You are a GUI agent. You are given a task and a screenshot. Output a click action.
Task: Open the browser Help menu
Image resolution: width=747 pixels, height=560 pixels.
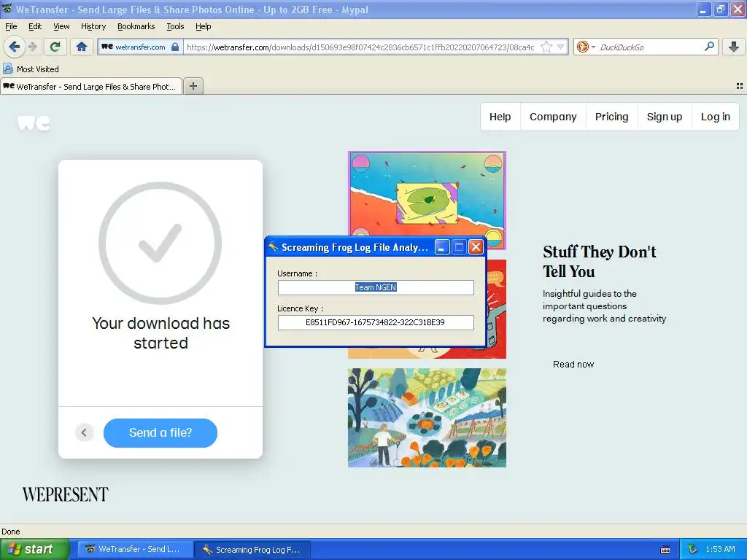pyautogui.click(x=203, y=26)
